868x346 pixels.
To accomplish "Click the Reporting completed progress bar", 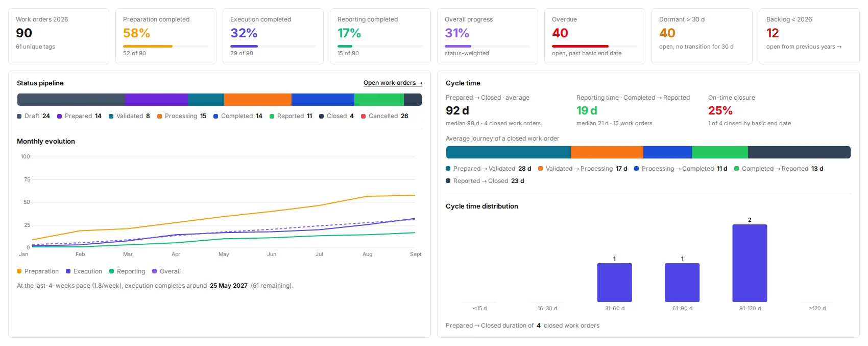I will tap(380, 46).
